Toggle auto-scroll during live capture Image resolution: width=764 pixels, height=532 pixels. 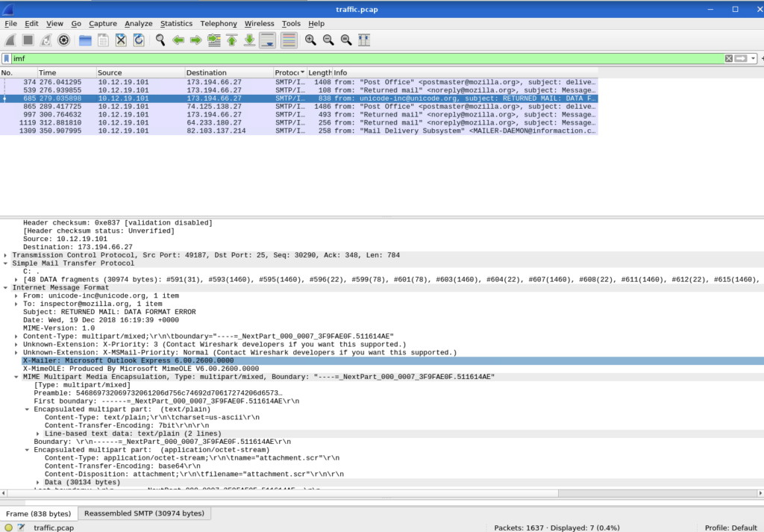click(268, 40)
